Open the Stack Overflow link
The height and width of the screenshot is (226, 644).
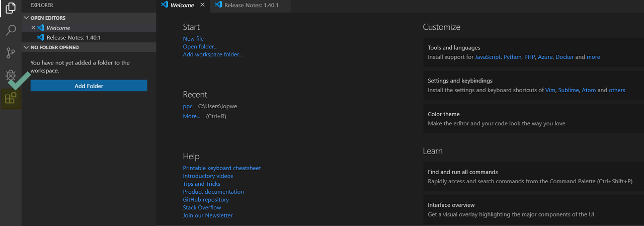pos(202,207)
